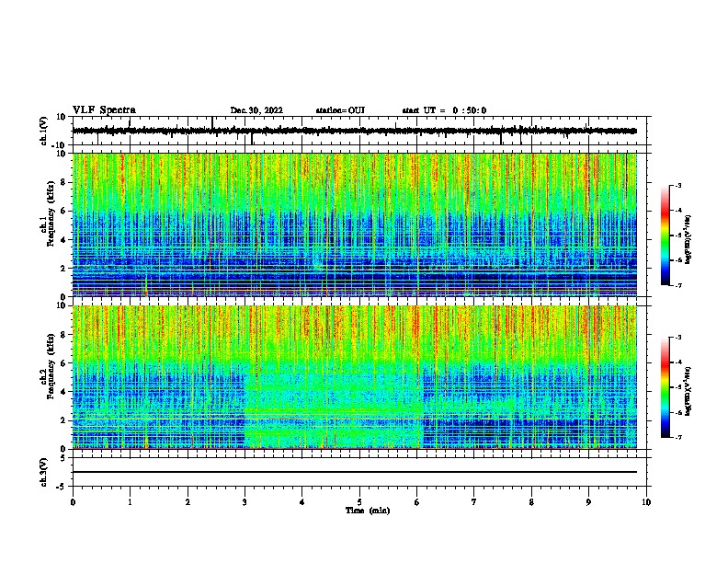Click the flat ch.3(V) trace line
Image resolution: width=728 pixels, height=563 pixels.
[355, 472]
